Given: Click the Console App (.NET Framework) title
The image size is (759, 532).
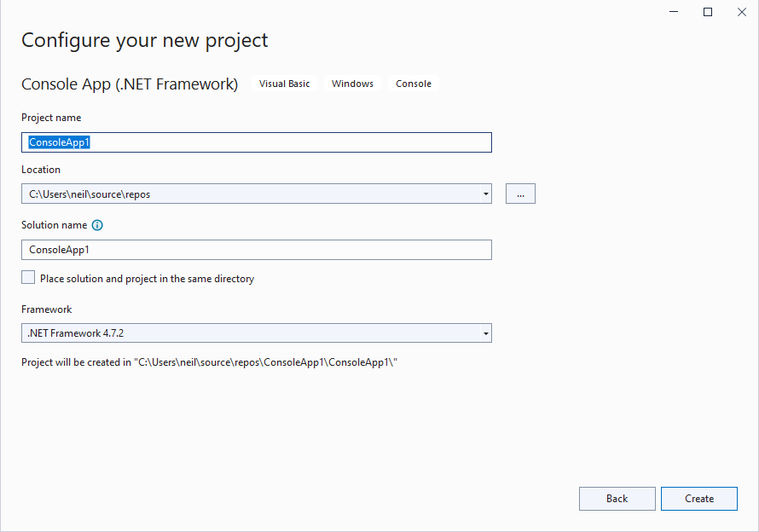Looking at the screenshot, I should 130,84.
